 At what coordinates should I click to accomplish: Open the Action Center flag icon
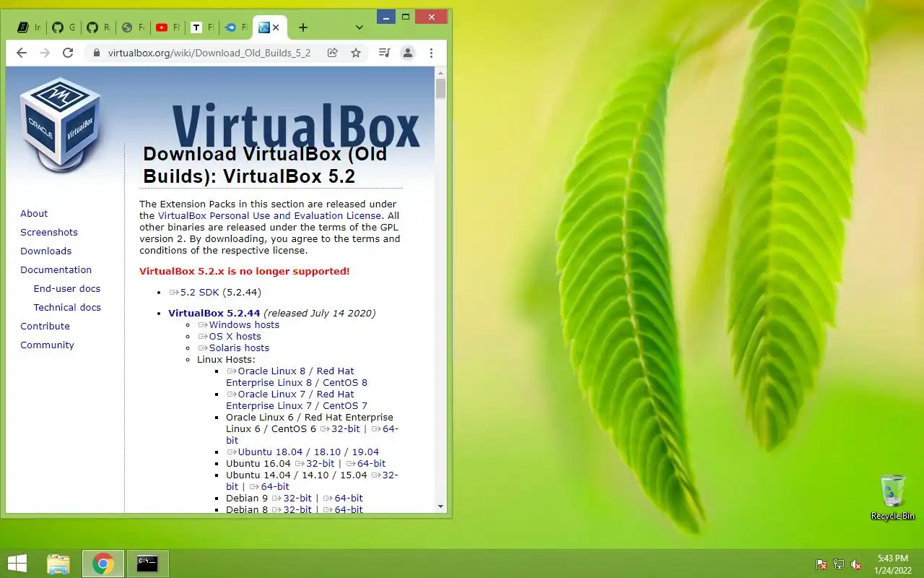point(821,564)
